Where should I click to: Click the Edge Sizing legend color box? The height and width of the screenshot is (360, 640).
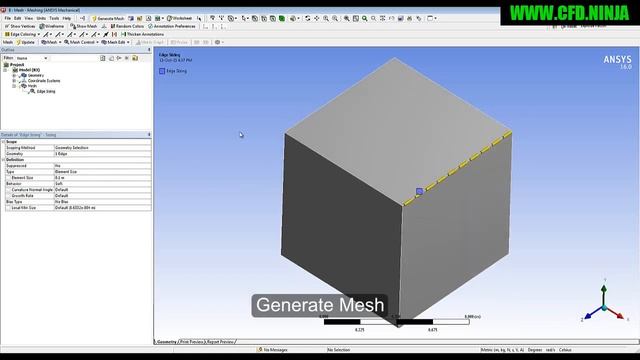coord(162,71)
